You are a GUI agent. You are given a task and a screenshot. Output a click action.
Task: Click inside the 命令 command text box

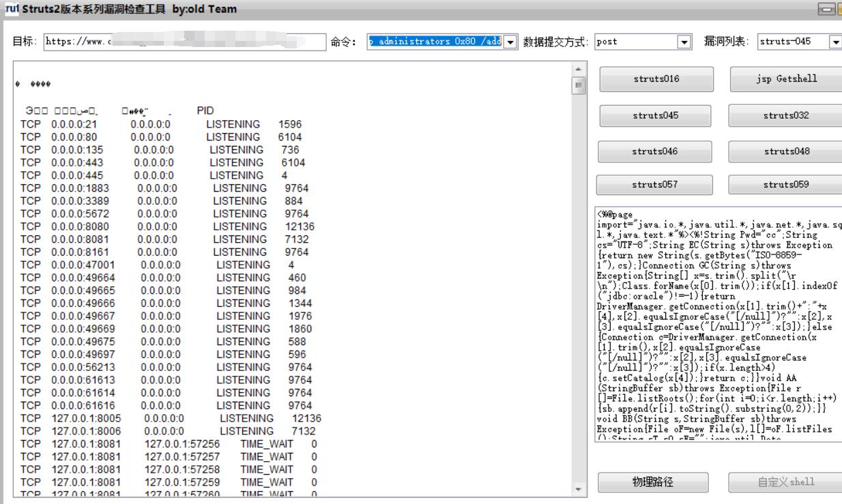(435, 42)
